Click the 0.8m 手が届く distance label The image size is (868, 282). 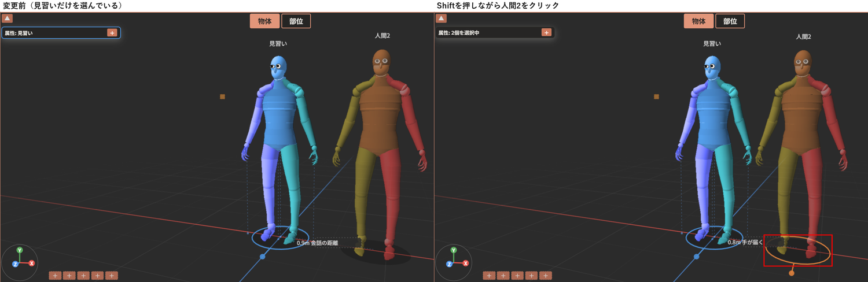[745, 243]
